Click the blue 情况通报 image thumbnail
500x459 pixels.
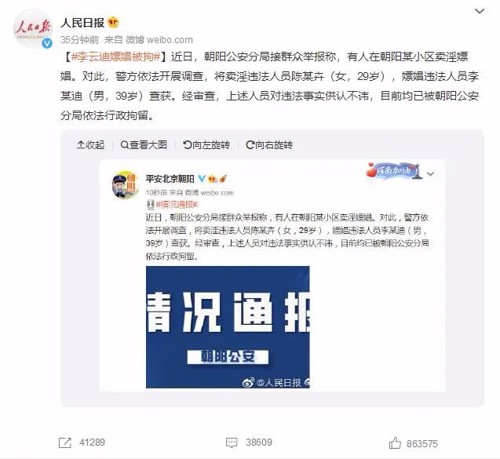(x=228, y=327)
